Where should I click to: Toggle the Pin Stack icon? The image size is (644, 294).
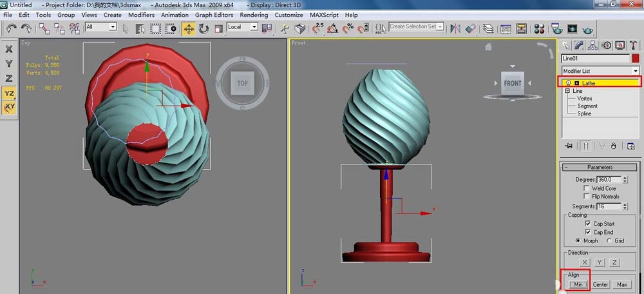click(x=569, y=146)
